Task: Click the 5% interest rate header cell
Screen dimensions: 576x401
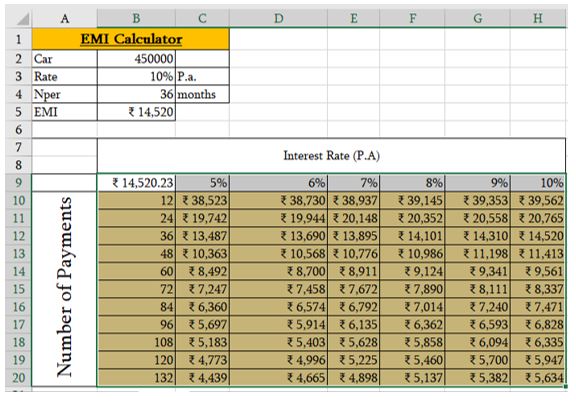Action: [x=203, y=183]
